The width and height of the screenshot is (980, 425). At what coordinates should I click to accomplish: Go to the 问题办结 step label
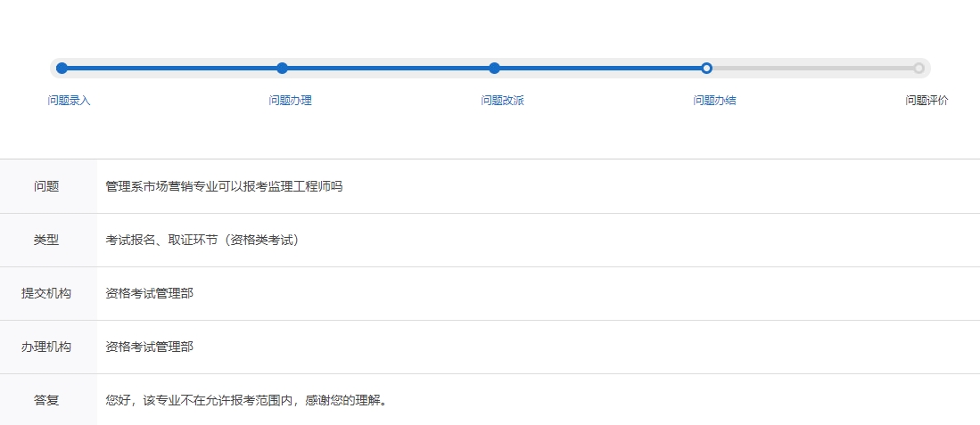[x=715, y=101]
